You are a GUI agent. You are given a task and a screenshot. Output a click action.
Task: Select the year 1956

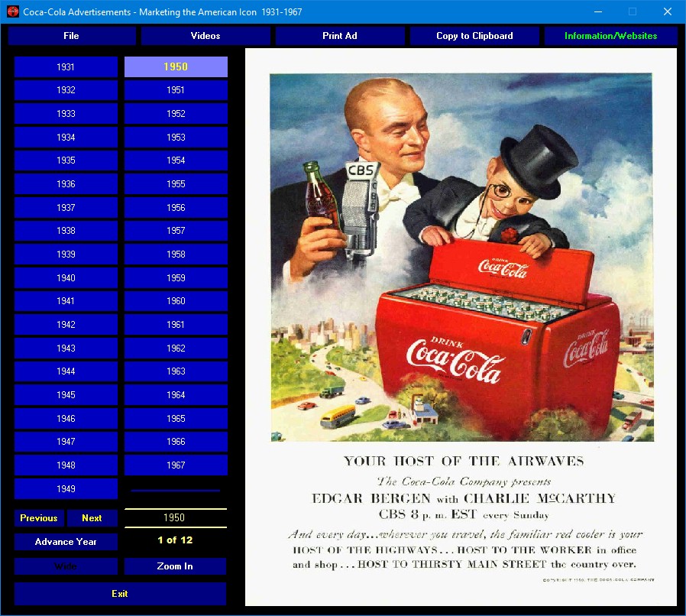coord(176,208)
